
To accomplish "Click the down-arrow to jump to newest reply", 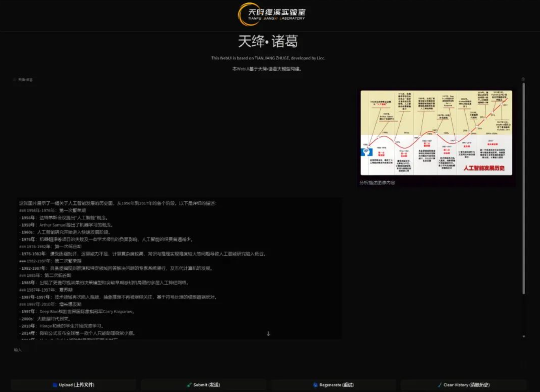I will [x=268, y=333].
